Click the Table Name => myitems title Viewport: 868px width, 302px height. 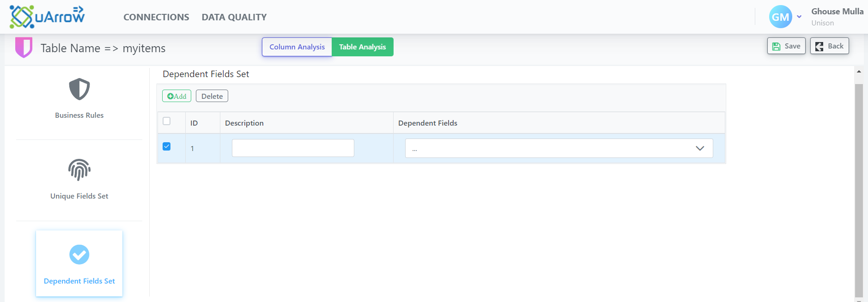(x=103, y=48)
